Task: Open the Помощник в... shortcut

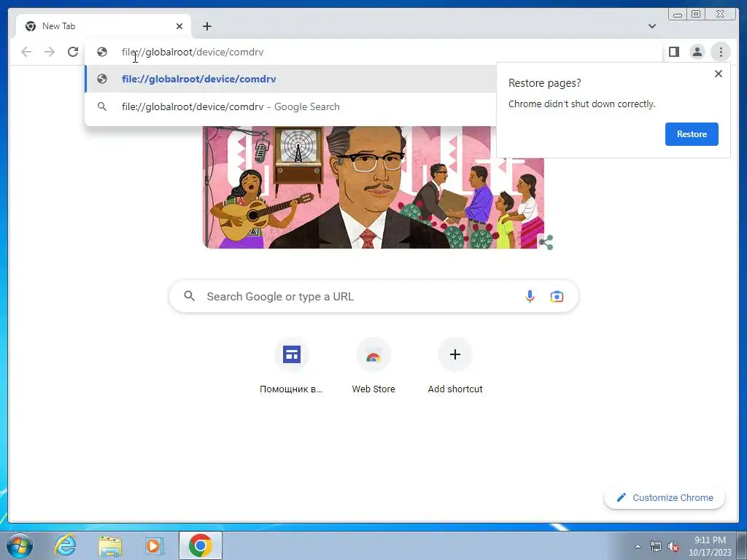Action: click(291, 366)
